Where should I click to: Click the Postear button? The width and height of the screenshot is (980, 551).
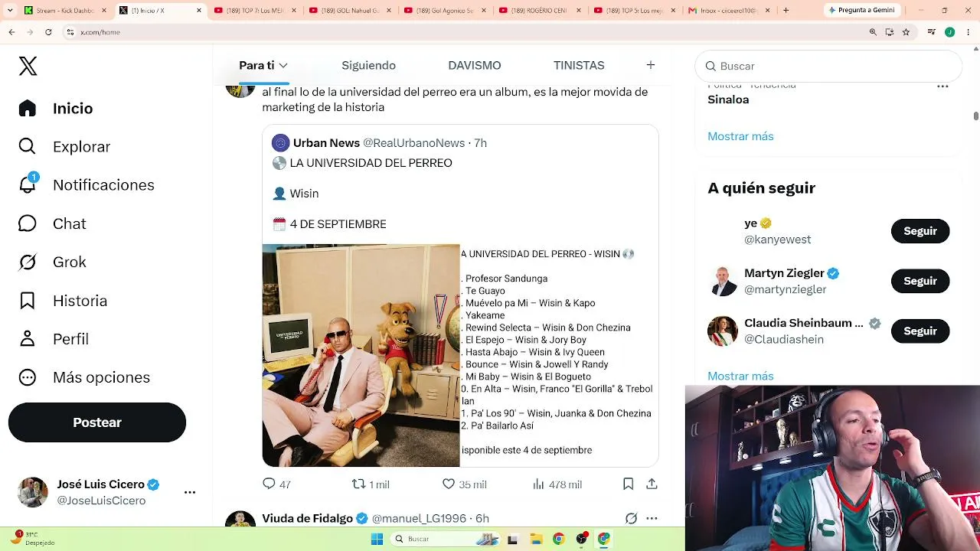(97, 422)
